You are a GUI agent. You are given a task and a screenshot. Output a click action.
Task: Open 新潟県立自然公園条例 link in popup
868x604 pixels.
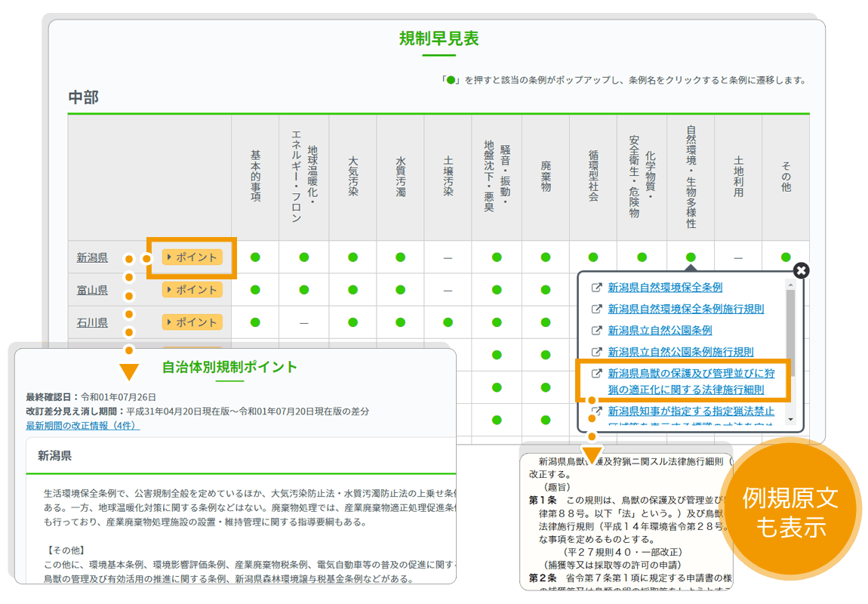pyautogui.click(x=660, y=331)
